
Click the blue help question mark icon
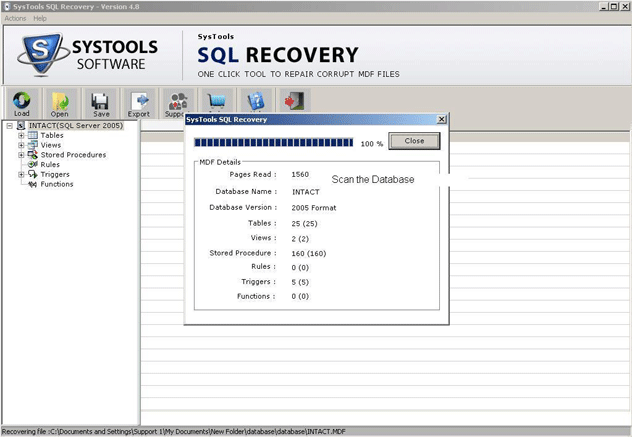point(256,101)
